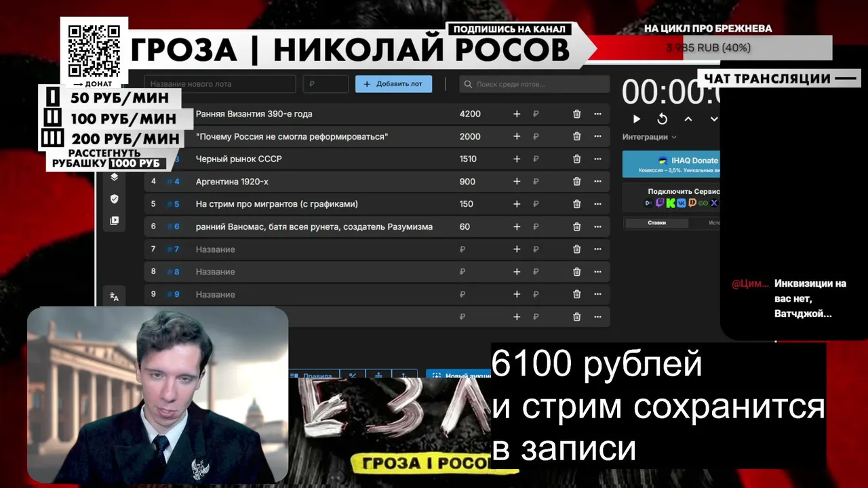Screen dimensions: 868x488
Task: Click plus on the На стрим про мигрантов lot
Action: click(x=517, y=204)
